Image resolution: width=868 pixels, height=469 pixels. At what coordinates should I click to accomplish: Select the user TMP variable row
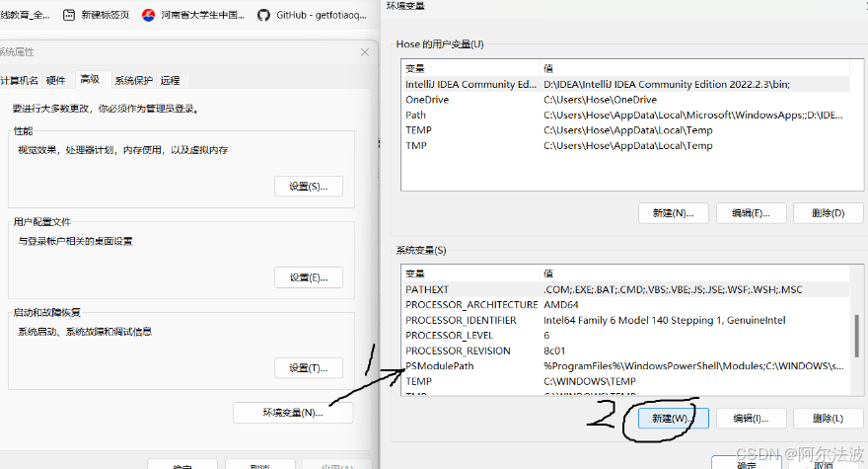pyautogui.click(x=625, y=145)
